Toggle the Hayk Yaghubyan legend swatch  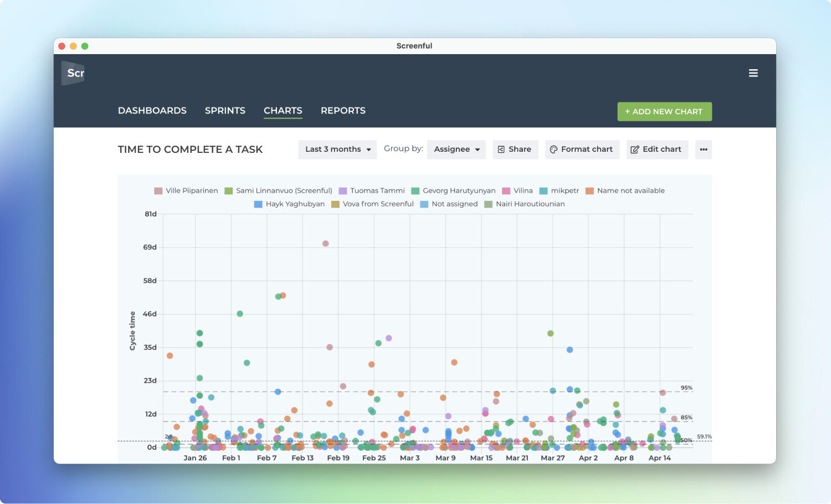tap(258, 204)
